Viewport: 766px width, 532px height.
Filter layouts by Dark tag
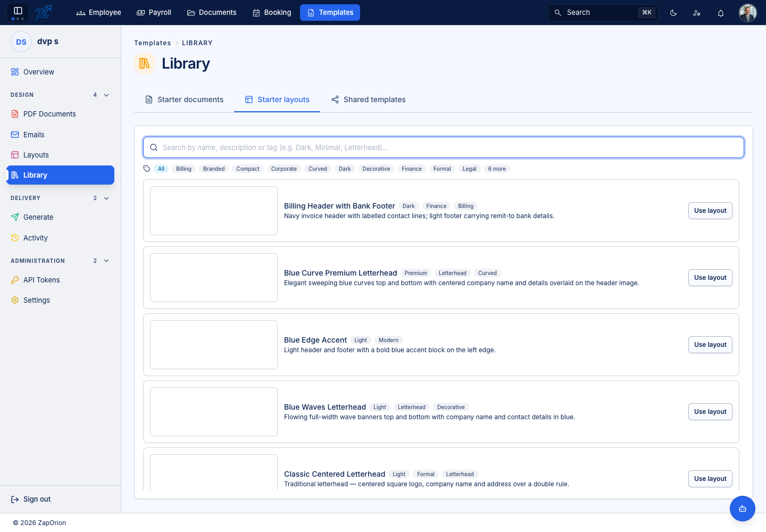click(345, 169)
